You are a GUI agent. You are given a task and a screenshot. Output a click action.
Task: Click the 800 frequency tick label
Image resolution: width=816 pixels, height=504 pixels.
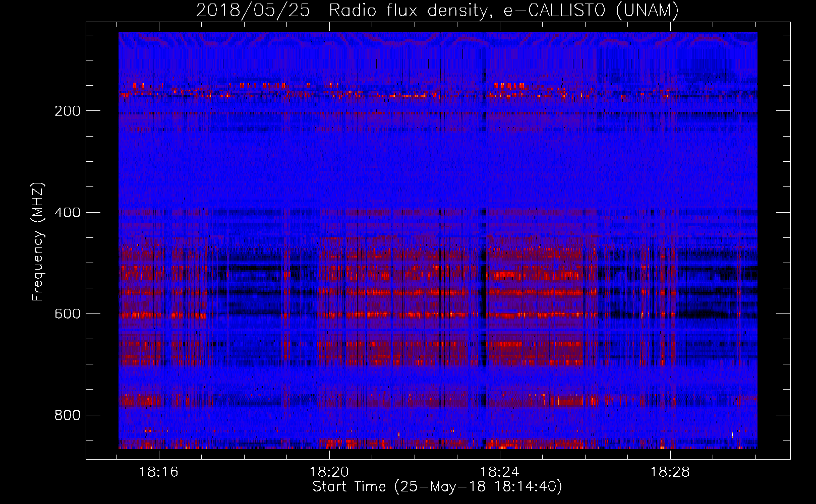(67, 415)
